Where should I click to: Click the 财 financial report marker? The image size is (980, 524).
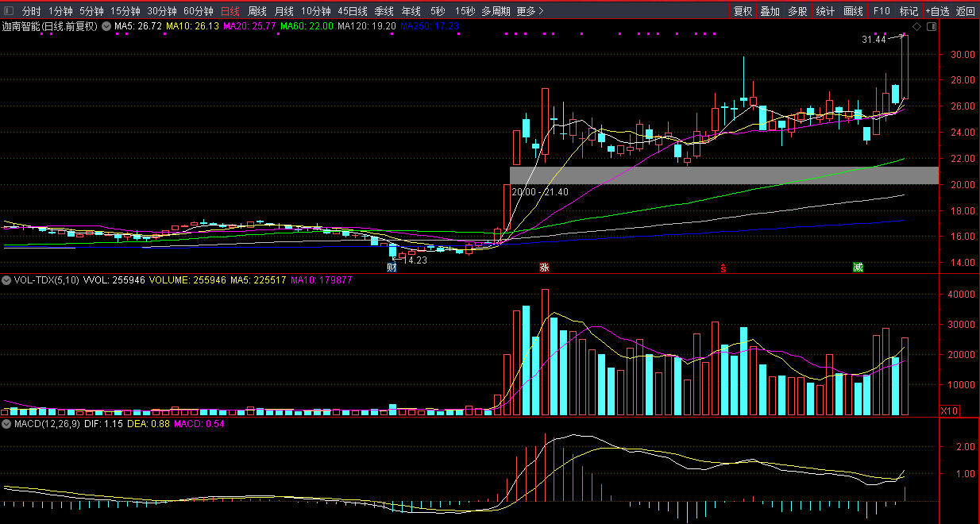point(392,268)
